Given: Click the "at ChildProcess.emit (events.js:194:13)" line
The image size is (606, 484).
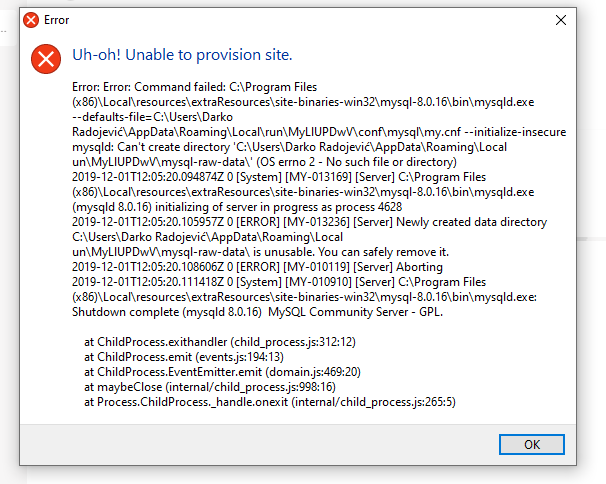Looking at the screenshot, I should pyautogui.click(x=184, y=357).
